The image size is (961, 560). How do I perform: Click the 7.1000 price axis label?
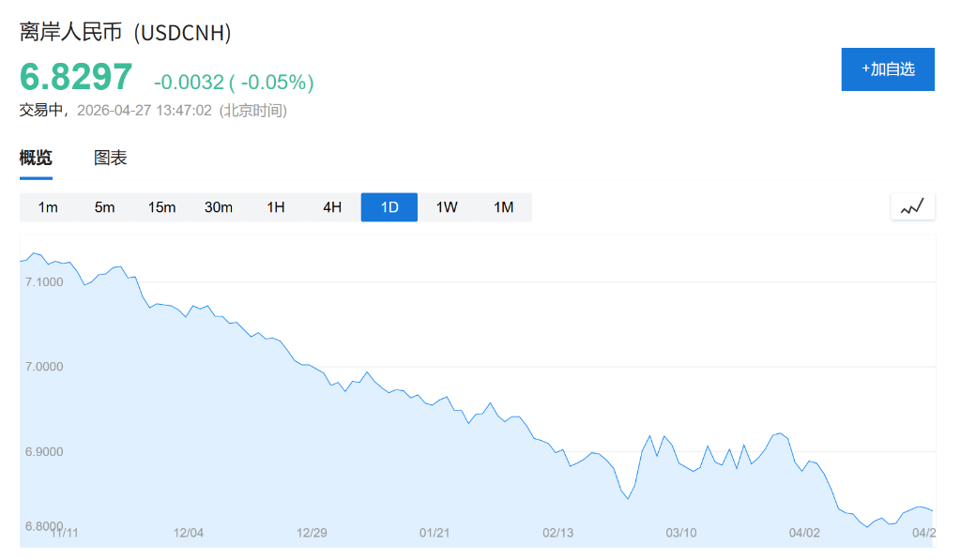45,281
